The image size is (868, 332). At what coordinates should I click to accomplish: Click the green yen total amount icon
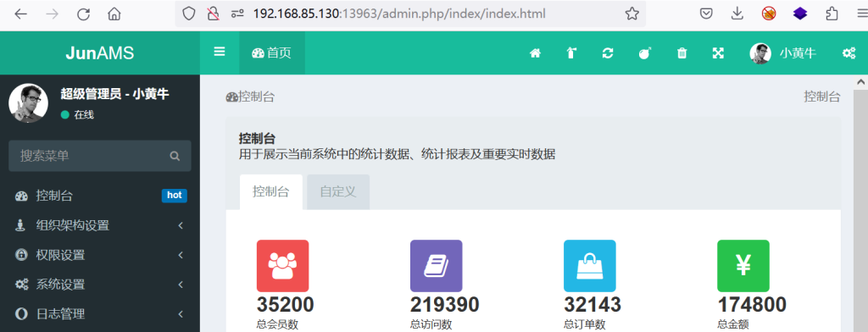point(743,266)
